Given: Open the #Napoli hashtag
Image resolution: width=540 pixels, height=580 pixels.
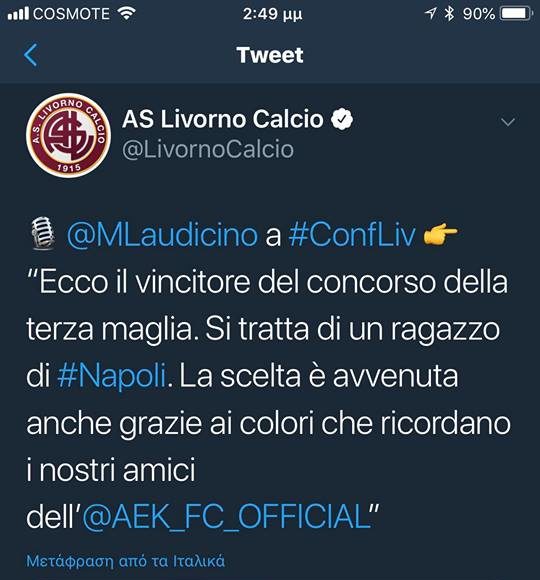Looking at the screenshot, I should (x=112, y=376).
